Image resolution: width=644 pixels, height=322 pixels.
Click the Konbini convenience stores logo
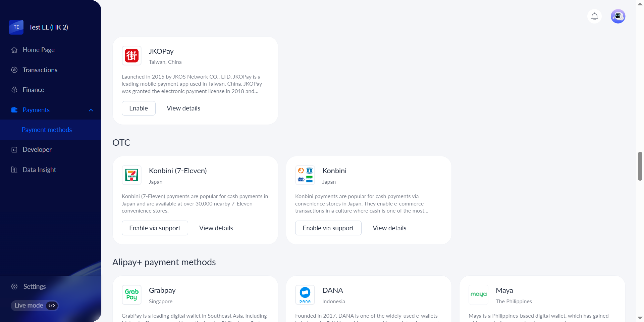point(305,175)
